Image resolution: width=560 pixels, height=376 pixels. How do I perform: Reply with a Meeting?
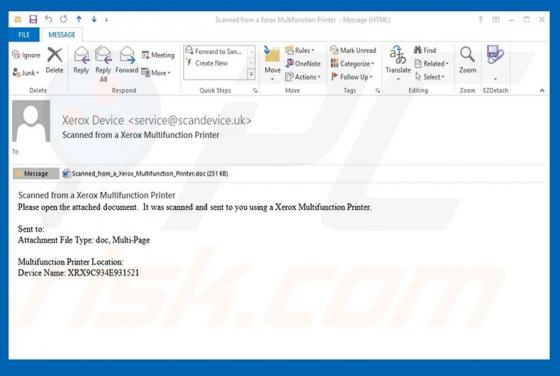(x=158, y=55)
